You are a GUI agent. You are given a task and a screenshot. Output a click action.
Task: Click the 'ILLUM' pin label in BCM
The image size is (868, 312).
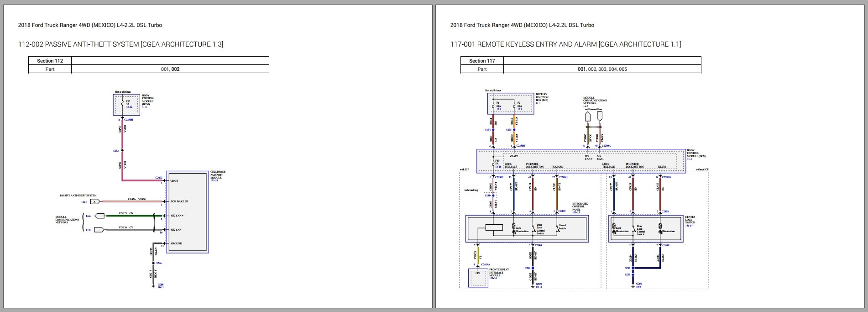(x=662, y=167)
